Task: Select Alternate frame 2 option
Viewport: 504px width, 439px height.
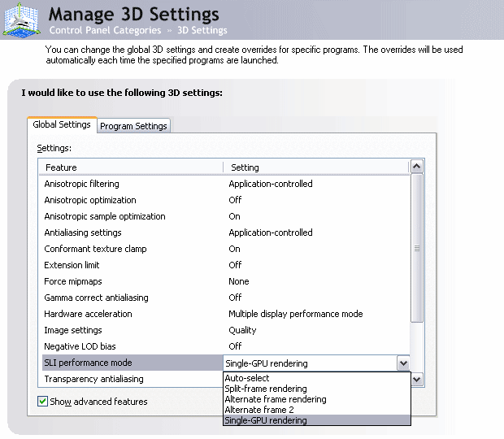Action: tap(259, 410)
